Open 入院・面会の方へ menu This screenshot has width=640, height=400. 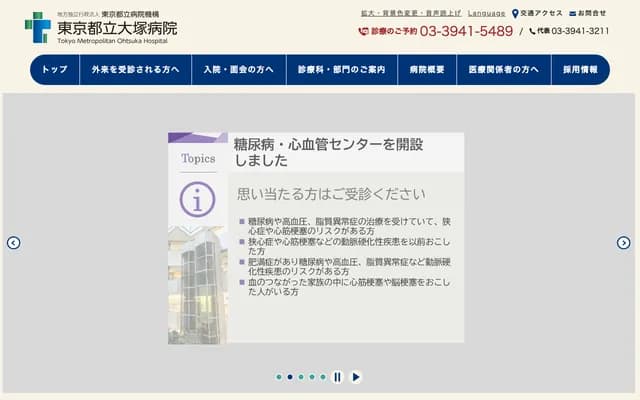click(x=239, y=69)
